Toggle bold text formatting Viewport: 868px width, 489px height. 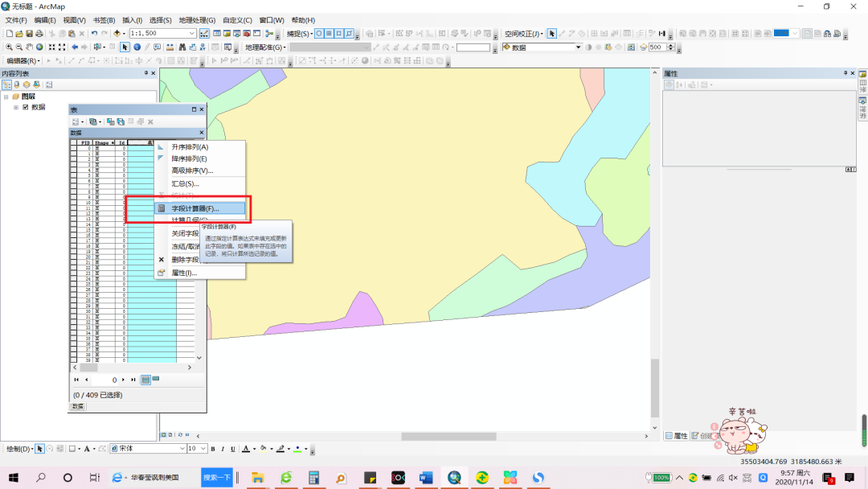[x=212, y=449]
